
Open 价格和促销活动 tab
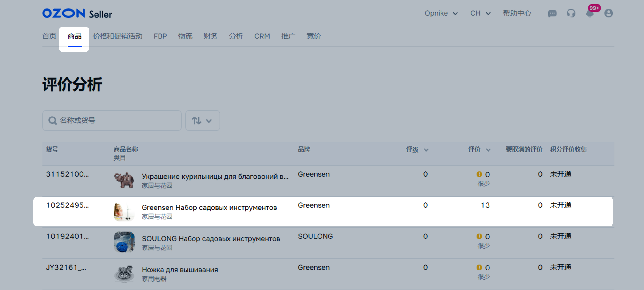118,36
